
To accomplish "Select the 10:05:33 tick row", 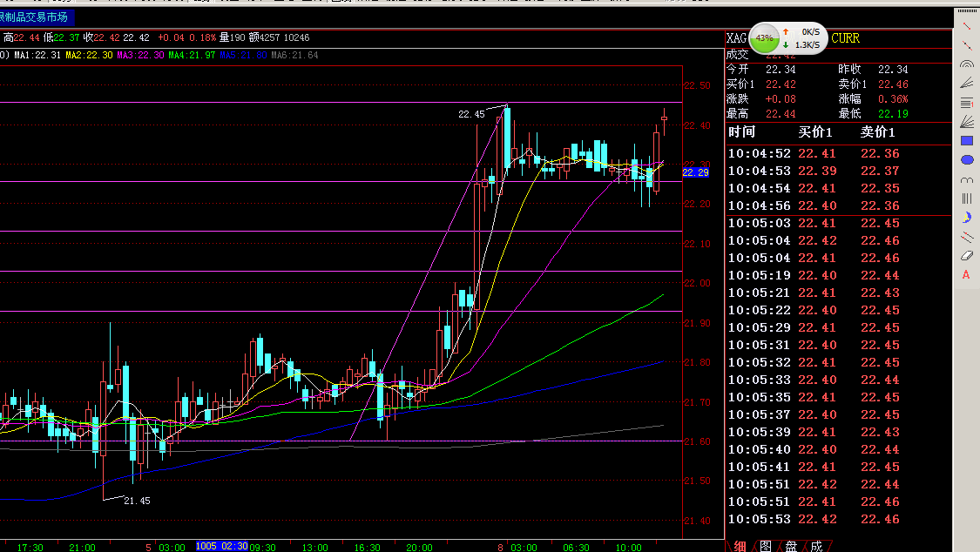I will pos(838,380).
